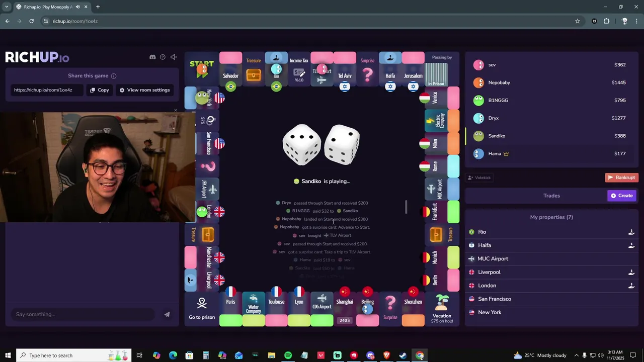Click the left white die
The height and width of the screenshot is (362, 644).
coord(301,144)
